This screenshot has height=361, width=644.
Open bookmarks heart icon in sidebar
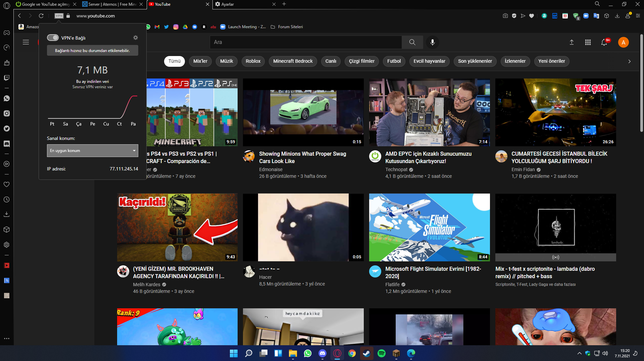pos(7,184)
